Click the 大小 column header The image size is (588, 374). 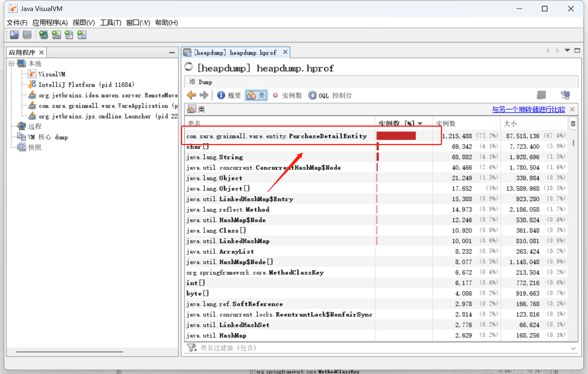tap(534, 123)
